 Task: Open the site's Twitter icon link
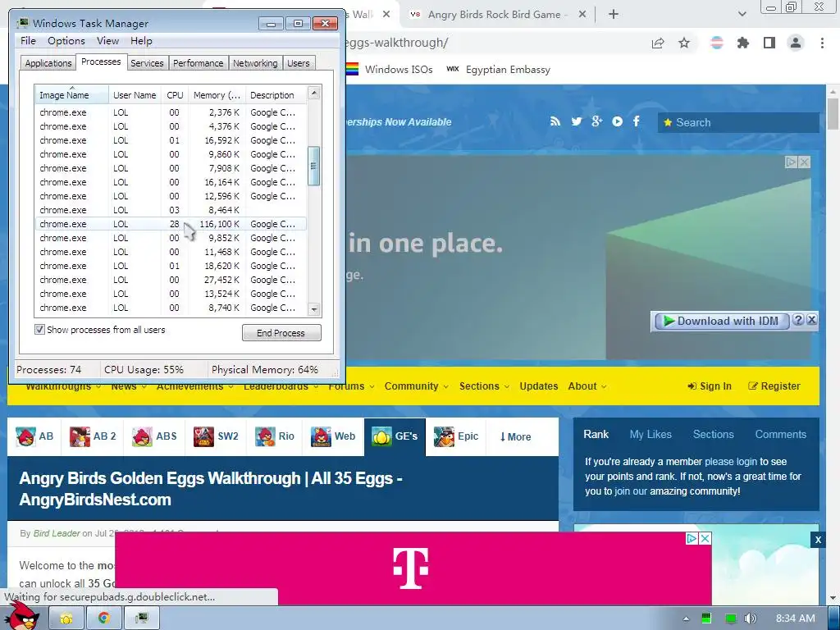(577, 121)
